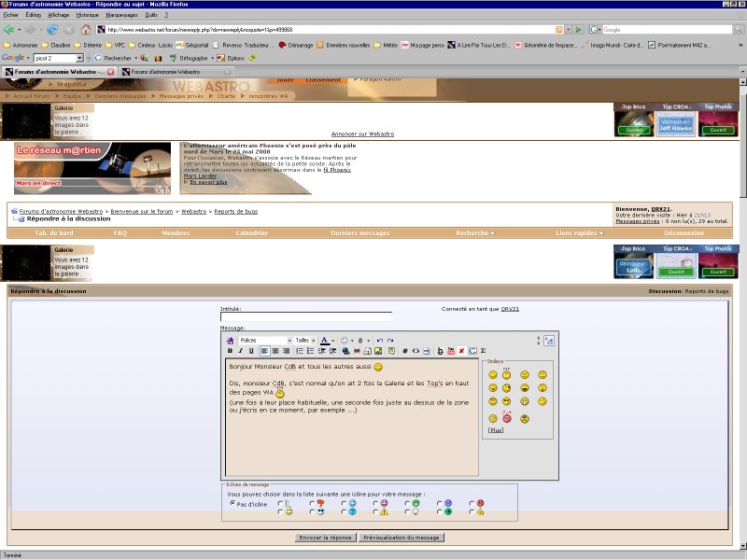Screen dimensions: 747x560
Task: Insert a bulleted list in the editor
Action: pyautogui.click(x=310, y=351)
